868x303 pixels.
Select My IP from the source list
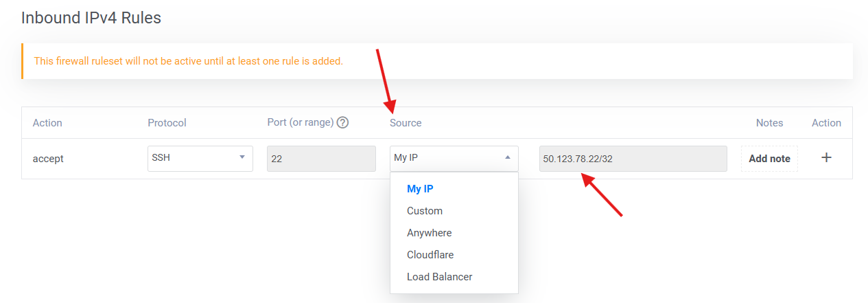[x=420, y=189]
